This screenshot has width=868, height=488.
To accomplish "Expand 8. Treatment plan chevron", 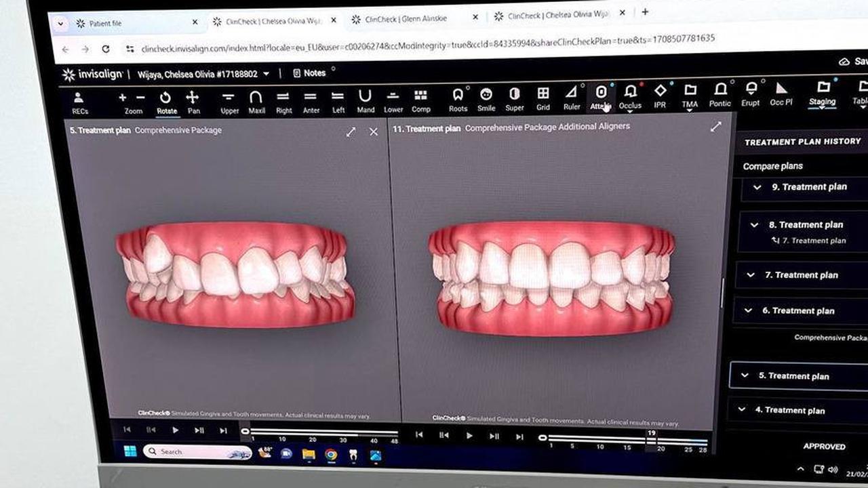I will [754, 225].
